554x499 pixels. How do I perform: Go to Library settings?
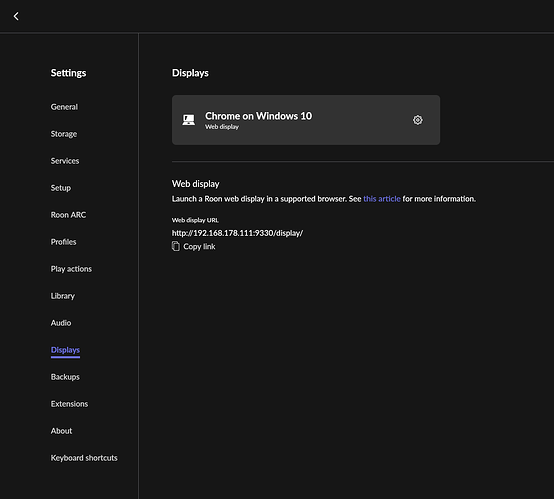click(63, 296)
